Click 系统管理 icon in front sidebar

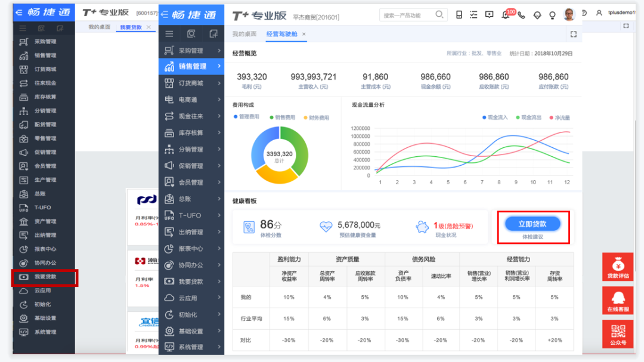(169, 347)
